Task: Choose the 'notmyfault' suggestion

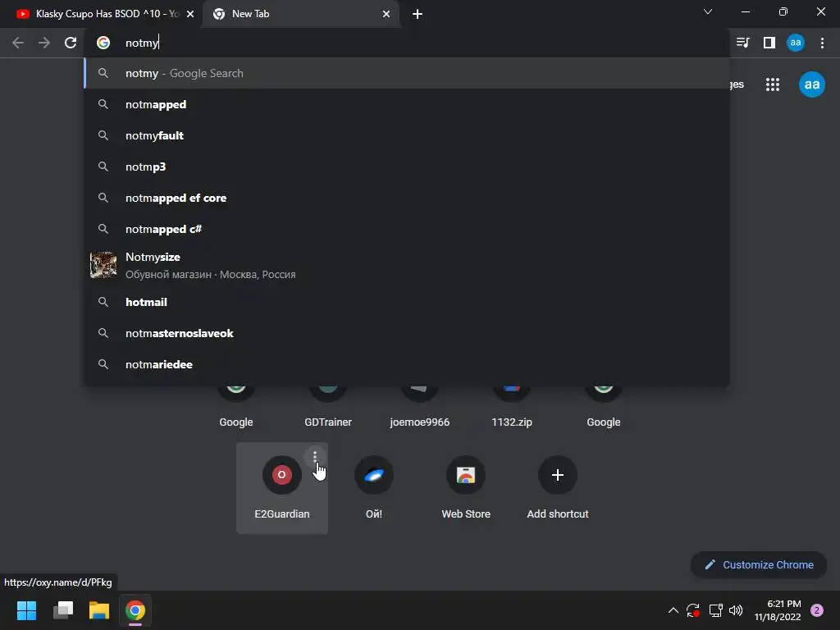Action: pos(407,135)
